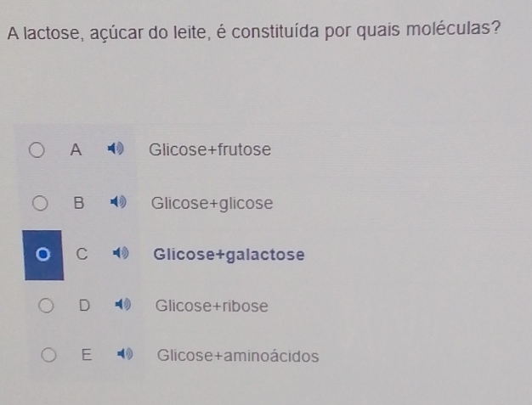Click the lactose question text
532x405 pixels.
click(252, 33)
